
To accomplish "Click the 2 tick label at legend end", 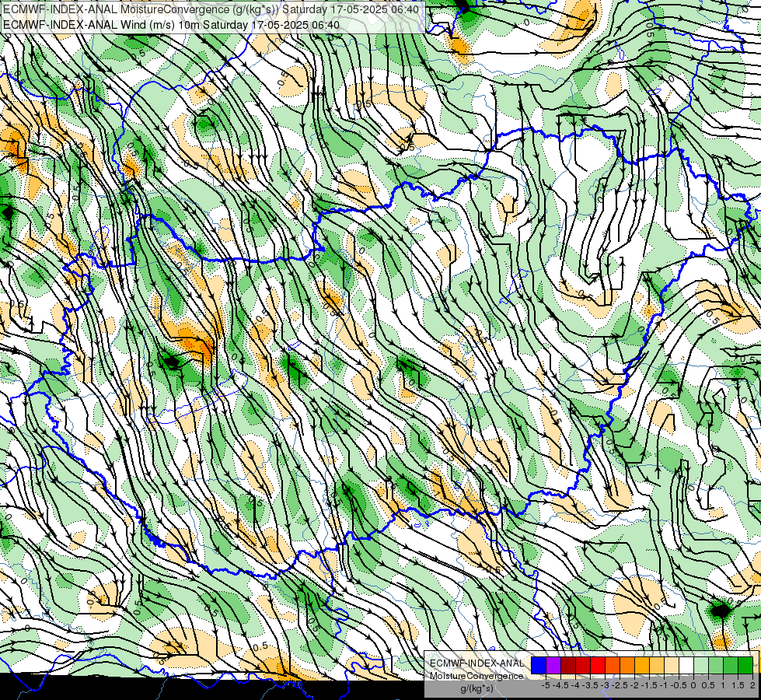I will click(752, 685).
